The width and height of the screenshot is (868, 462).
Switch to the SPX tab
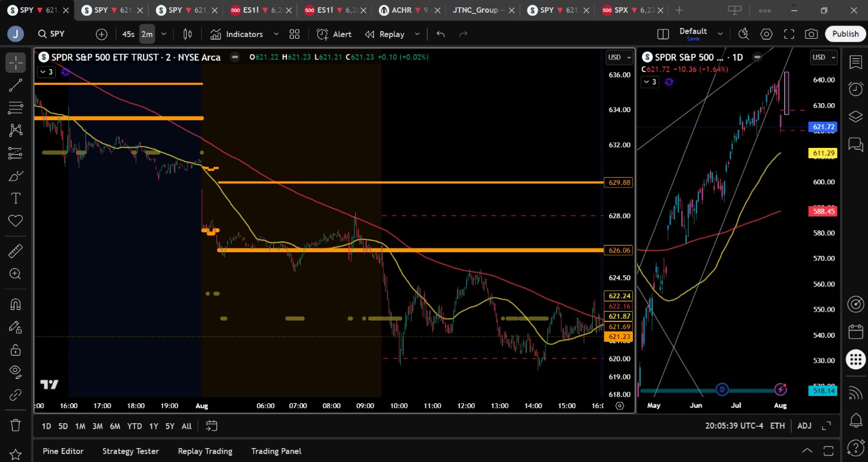coord(632,10)
